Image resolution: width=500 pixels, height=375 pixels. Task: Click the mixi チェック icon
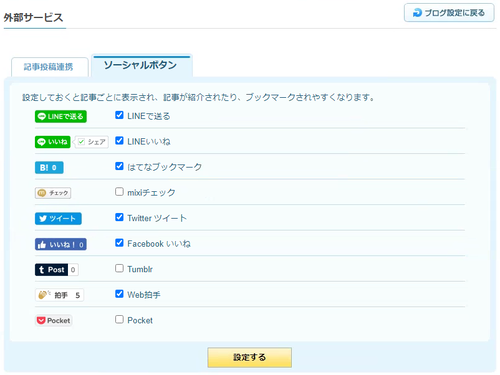click(x=53, y=193)
